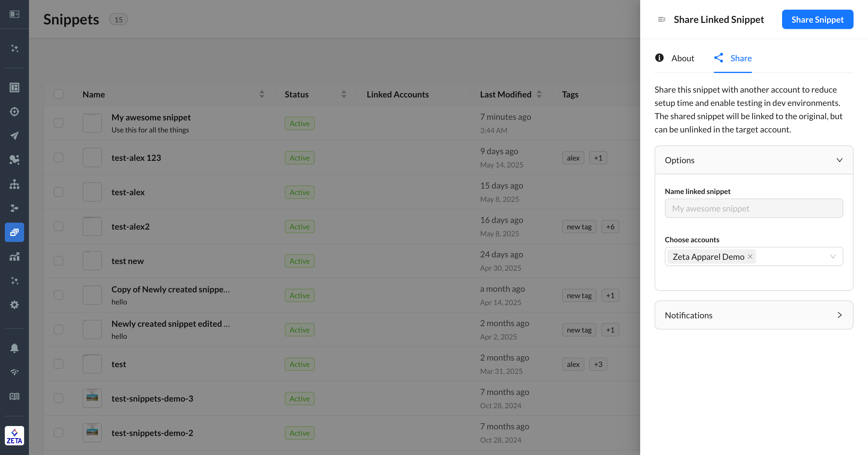Click the paper plane campaigns icon
This screenshot has width=868, height=455.
[14, 135]
